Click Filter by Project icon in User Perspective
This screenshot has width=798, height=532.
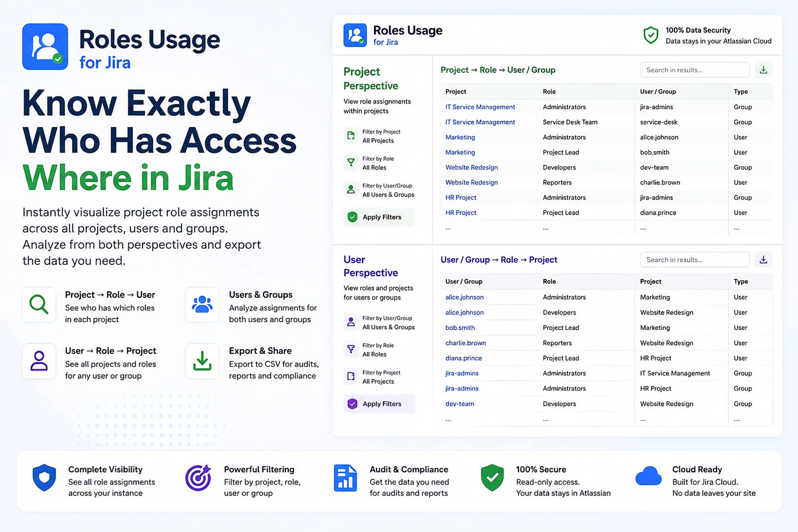(351, 377)
